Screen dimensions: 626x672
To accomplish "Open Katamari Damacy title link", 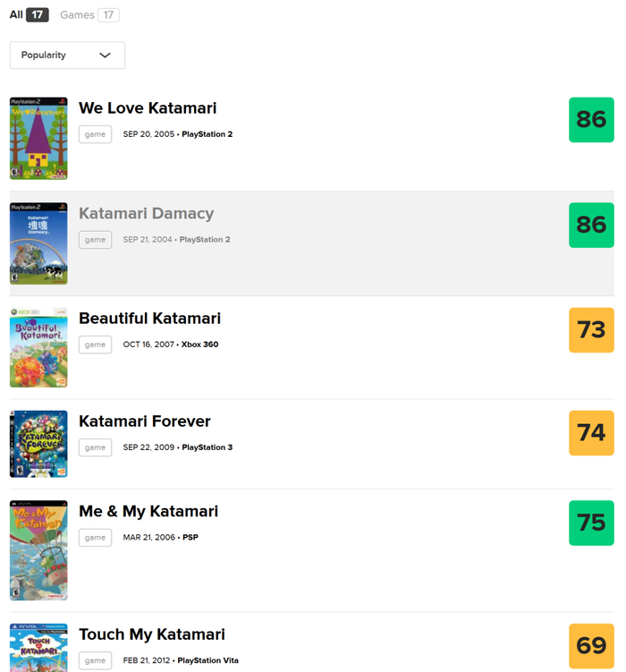I will (146, 214).
